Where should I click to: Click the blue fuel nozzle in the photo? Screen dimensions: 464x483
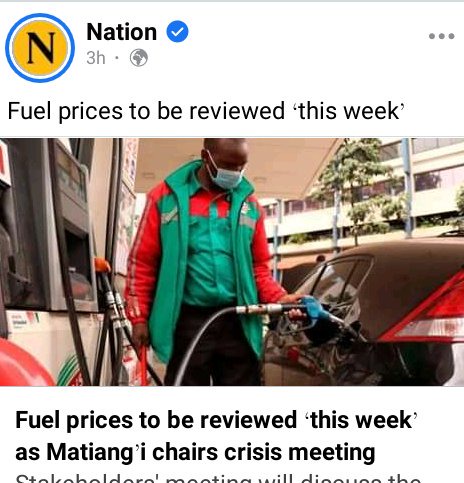[317, 312]
